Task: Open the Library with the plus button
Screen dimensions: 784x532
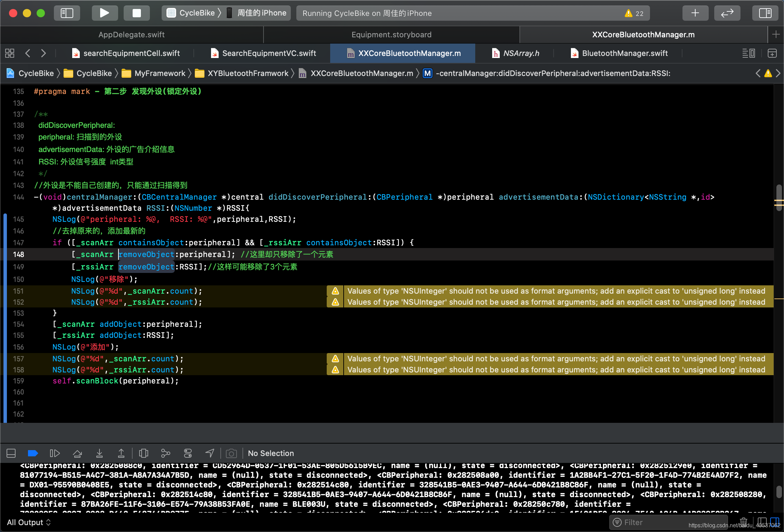Action: [x=695, y=13]
